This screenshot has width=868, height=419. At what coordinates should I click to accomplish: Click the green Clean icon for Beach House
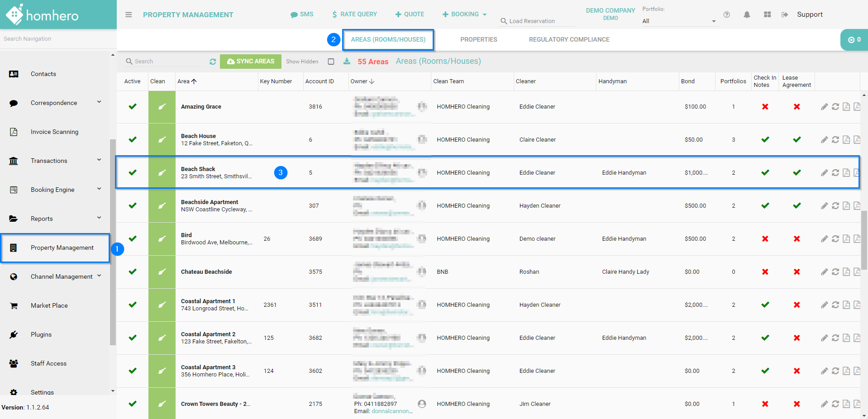[x=162, y=140]
